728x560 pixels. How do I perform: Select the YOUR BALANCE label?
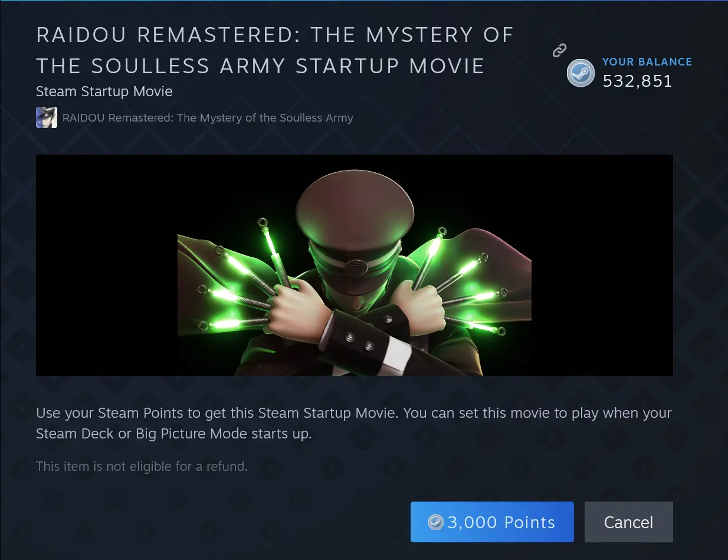pos(647,61)
